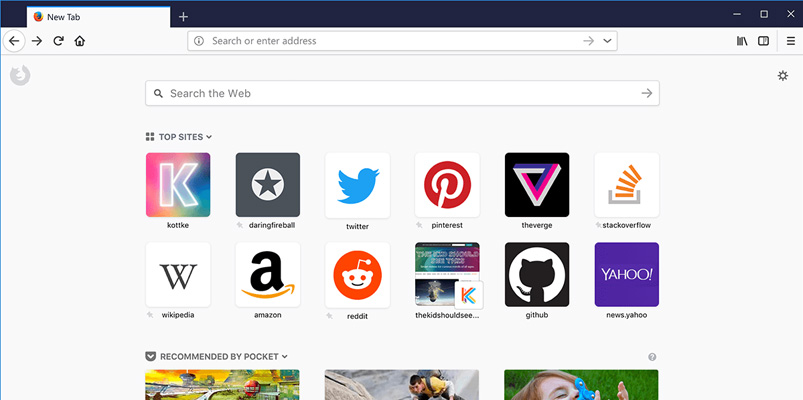Screen dimensions: 803x400
Task: Click the Pocket help question mark icon
Action: point(652,357)
